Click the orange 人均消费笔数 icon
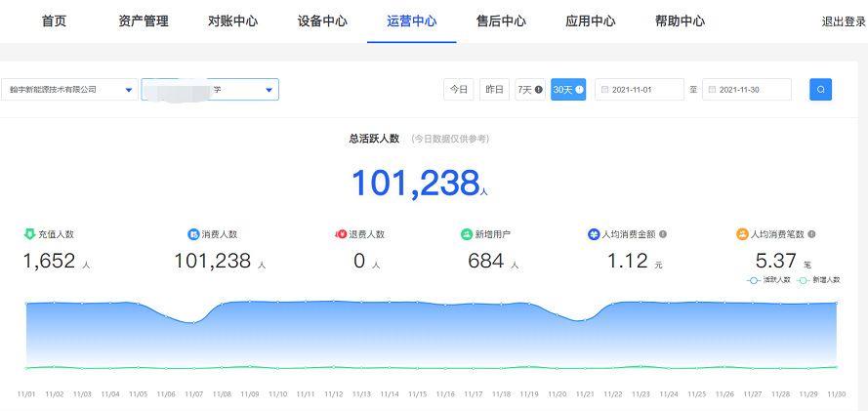Screen dimensions: 868x411 coord(742,234)
